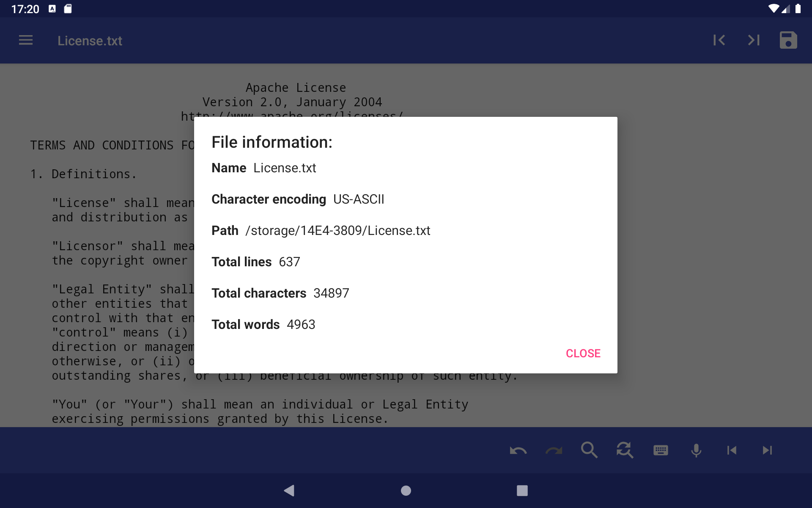The width and height of the screenshot is (812, 508).
Task: Undo the last edit
Action: [x=518, y=450]
